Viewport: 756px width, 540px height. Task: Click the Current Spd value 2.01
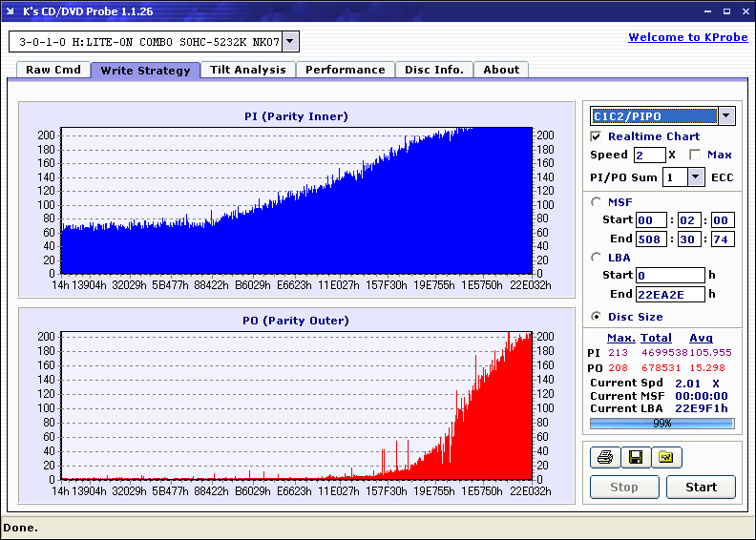[687, 384]
